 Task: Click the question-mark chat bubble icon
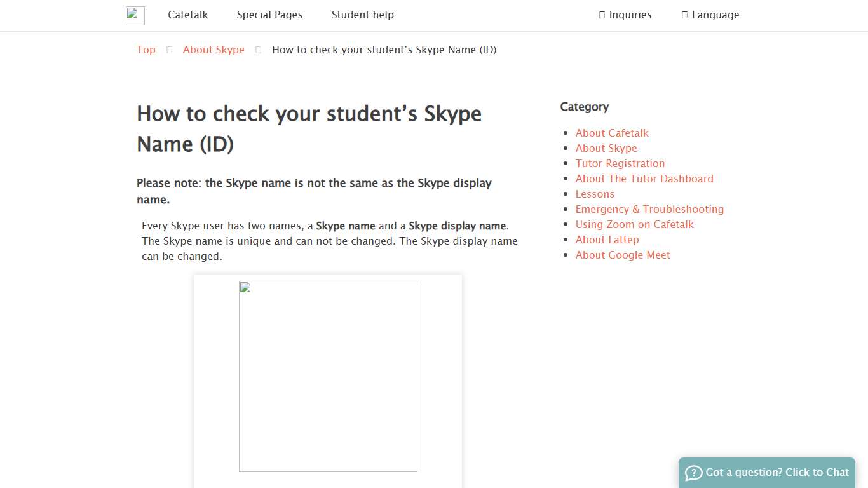point(693,473)
